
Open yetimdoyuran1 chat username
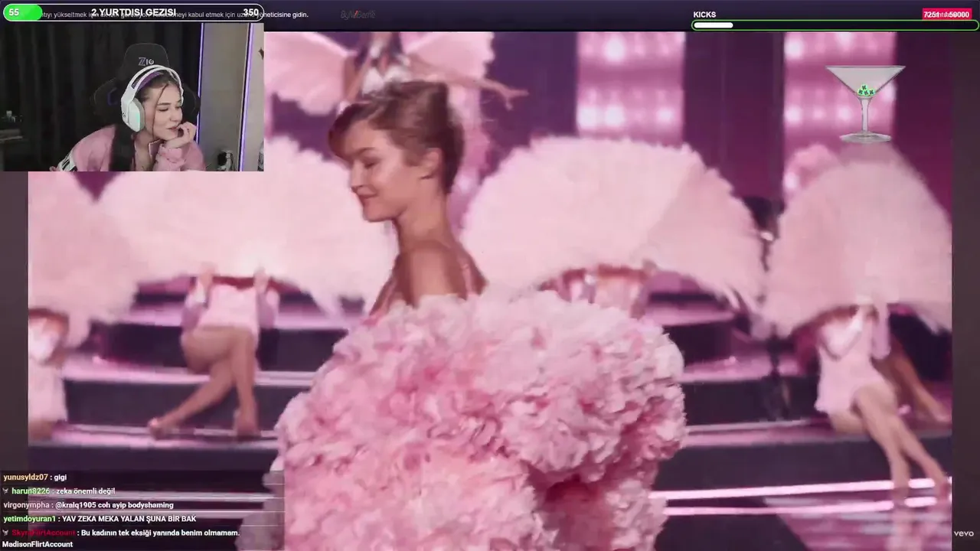coord(29,519)
